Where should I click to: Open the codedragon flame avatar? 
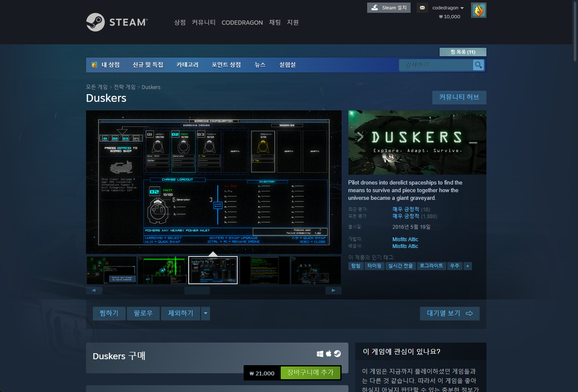pos(479,10)
